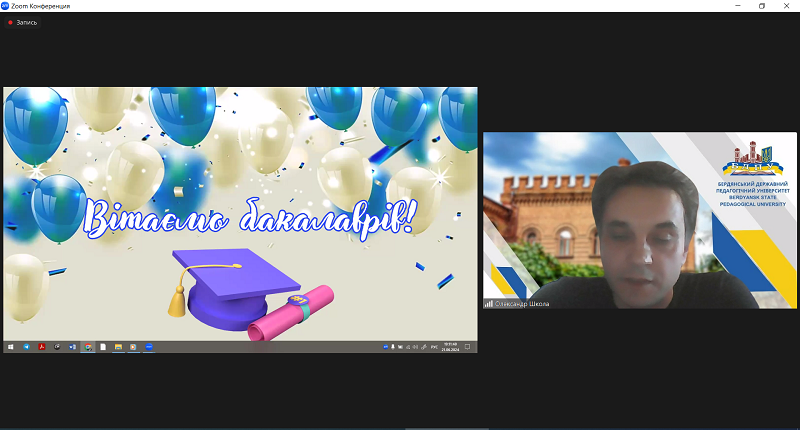The height and width of the screenshot is (430, 800).
Task: Click the Chrome icon on the shared taskbar
Action: coord(88,347)
